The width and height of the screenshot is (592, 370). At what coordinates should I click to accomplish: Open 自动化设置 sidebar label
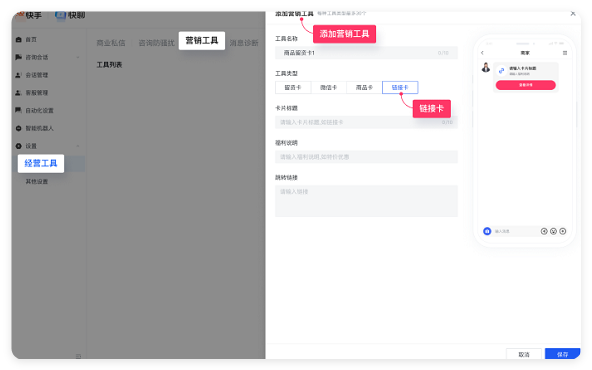pyautogui.click(x=39, y=111)
